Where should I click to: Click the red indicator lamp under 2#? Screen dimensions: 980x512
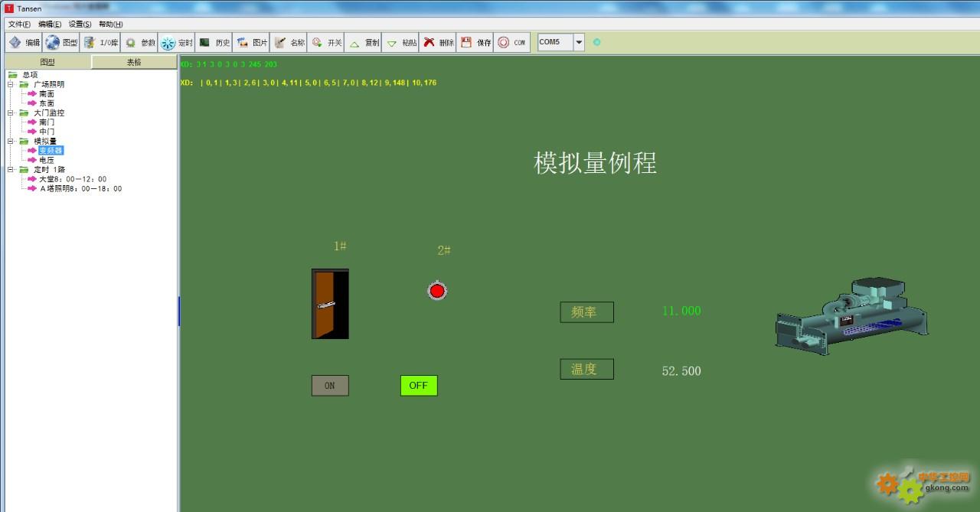(x=437, y=291)
